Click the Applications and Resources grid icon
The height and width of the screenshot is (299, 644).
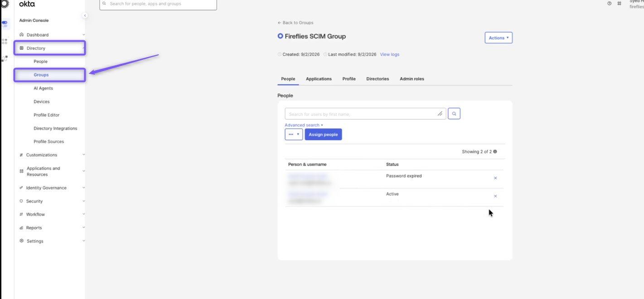coord(21,171)
